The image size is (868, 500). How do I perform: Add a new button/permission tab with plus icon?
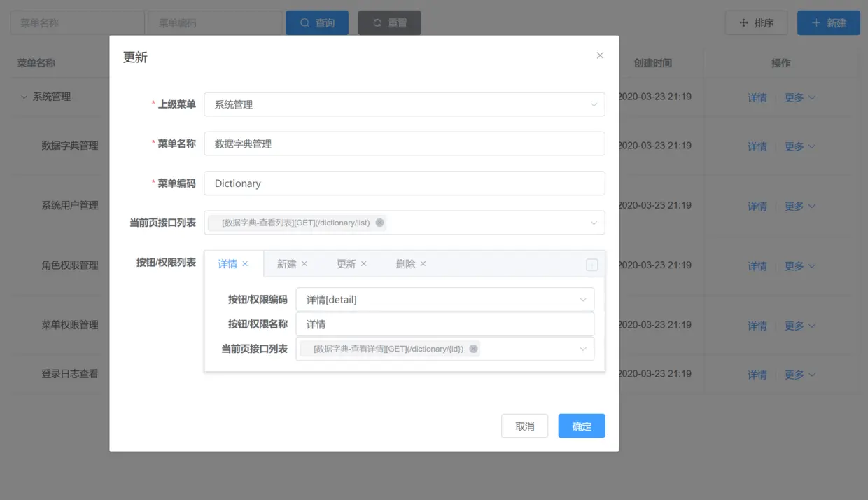pyautogui.click(x=592, y=265)
